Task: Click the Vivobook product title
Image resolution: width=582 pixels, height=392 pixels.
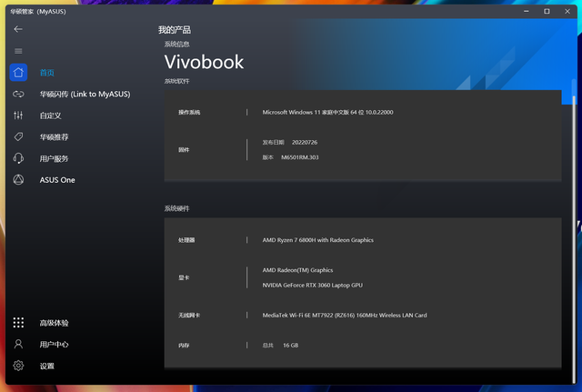Action: coord(204,62)
